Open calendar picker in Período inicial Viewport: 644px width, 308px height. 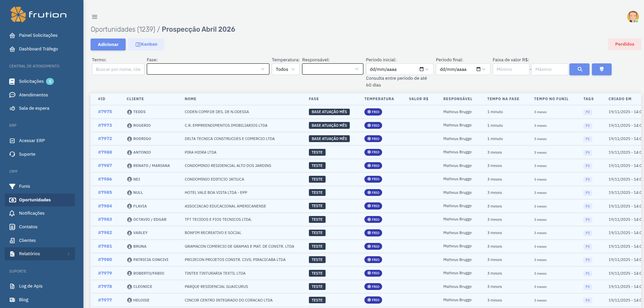pyautogui.click(x=422, y=69)
